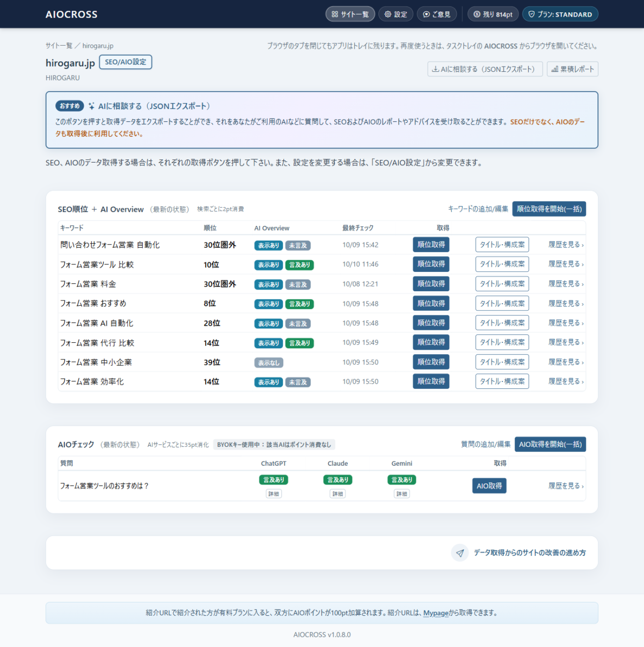The image size is (644, 647).
Task: Click the AIO取得 button
Action: coord(489,486)
